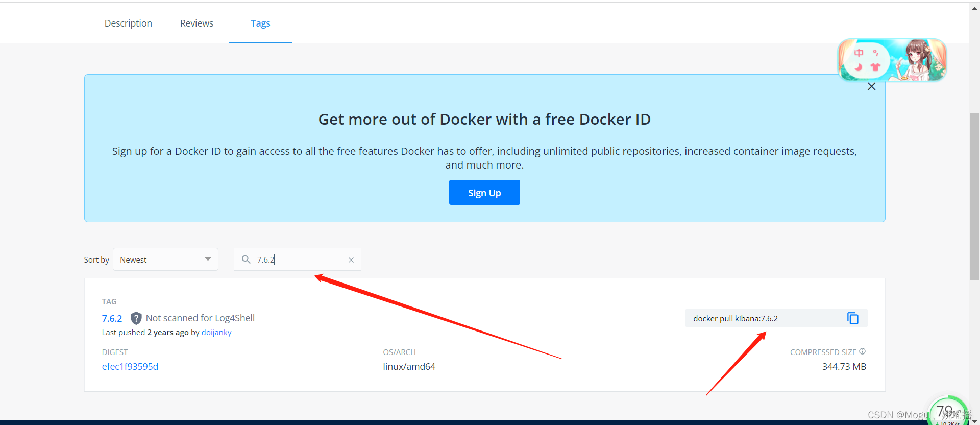Click the linux/amd64 OS/ARCH value
The height and width of the screenshot is (425, 980).
coord(409,367)
